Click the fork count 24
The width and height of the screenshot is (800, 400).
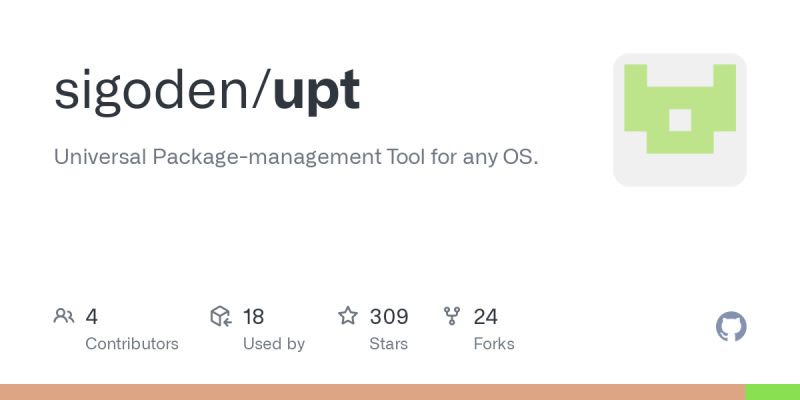[x=486, y=317]
